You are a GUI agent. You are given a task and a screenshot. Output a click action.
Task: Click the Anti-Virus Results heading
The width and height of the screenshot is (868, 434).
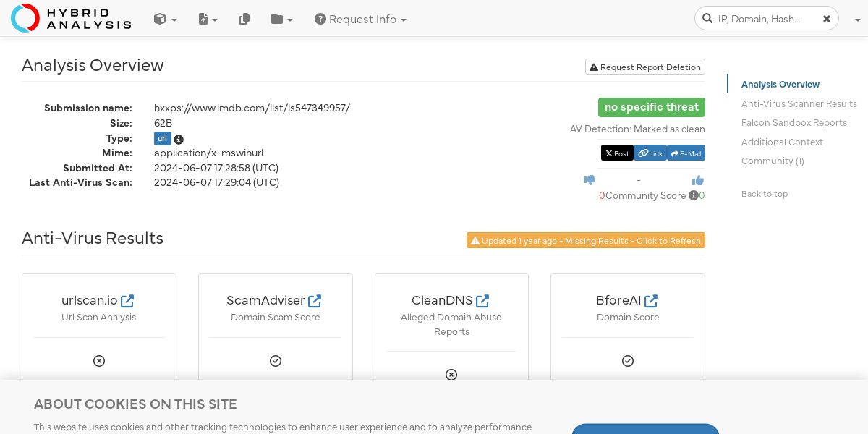93,238
